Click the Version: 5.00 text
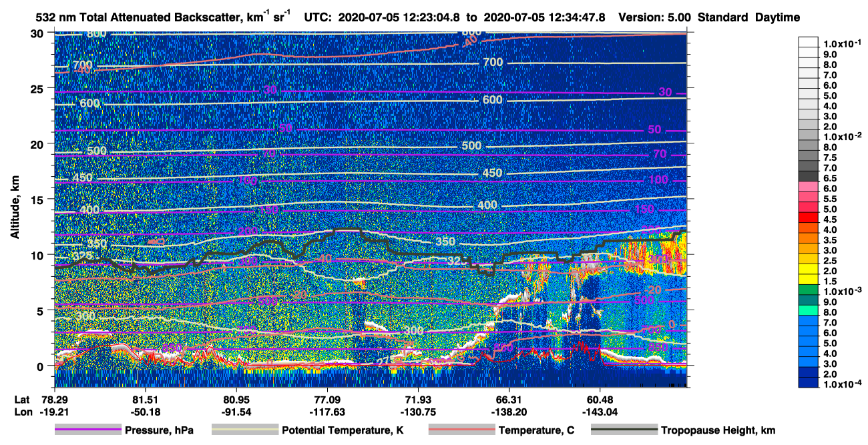 [655, 17]
